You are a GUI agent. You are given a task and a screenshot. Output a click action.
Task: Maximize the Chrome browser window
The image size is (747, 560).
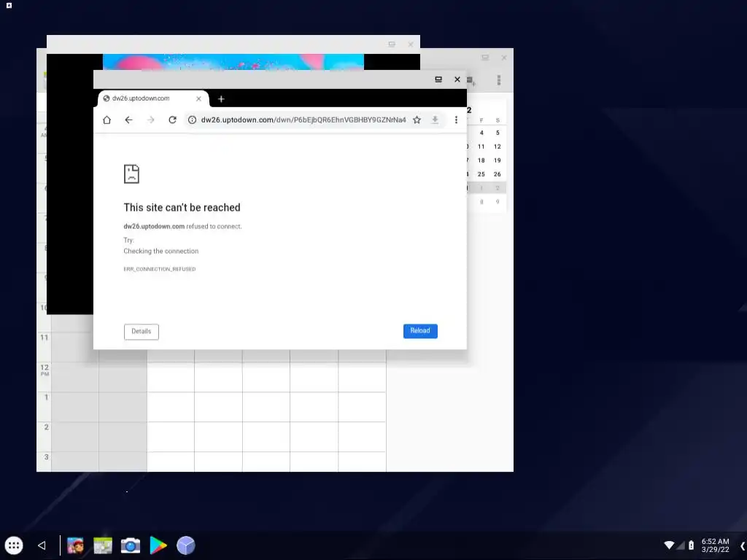pyautogui.click(x=438, y=79)
